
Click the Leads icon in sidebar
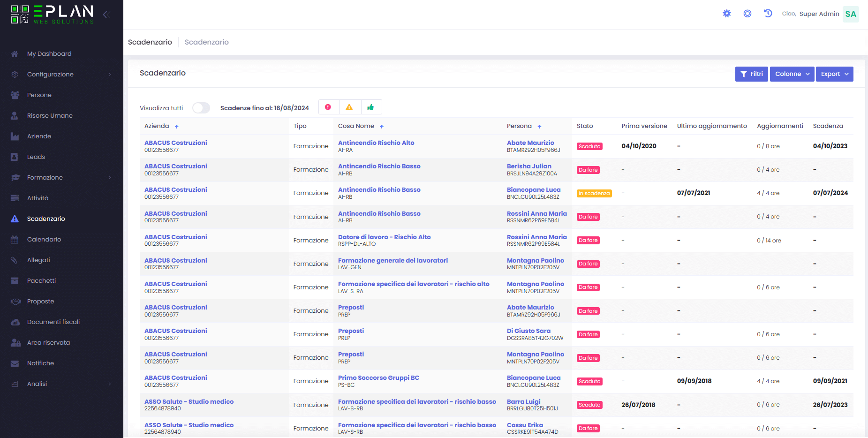tap(15, 157)
